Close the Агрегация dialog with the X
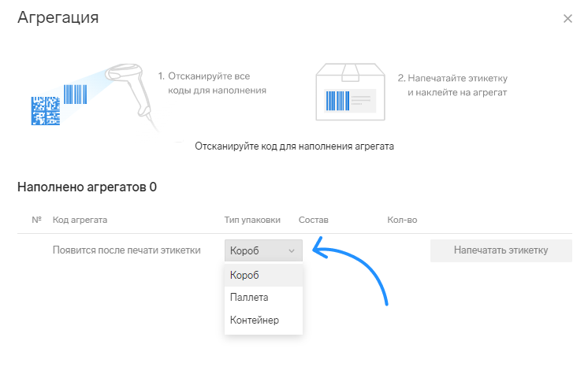Screen dimensions: 588x389 click(x=568, y=18)
